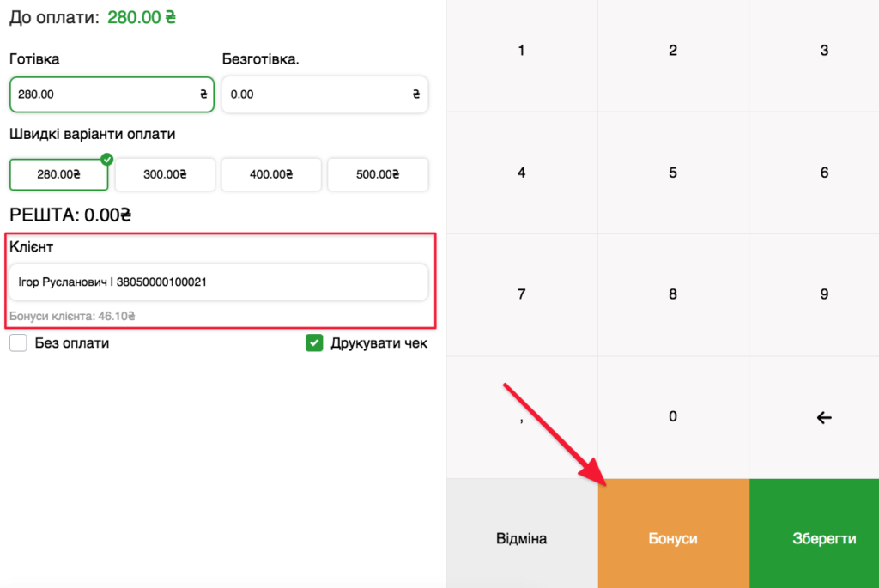
Task: Select the 500.00₴ quick payment option
Action: coord(378,174)
